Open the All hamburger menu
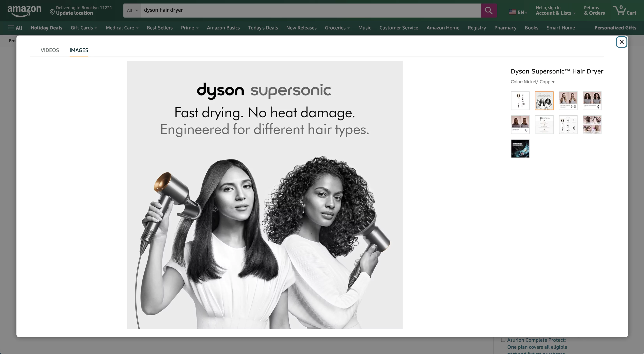The height and width of the screenshot is (354, 644). (x=15, y=28)
